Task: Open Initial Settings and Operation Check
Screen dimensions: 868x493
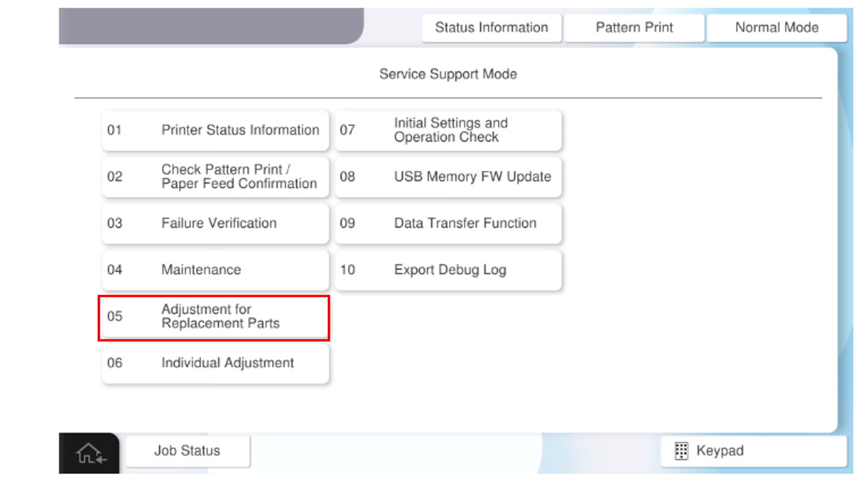Action: [x=448, y=130]
